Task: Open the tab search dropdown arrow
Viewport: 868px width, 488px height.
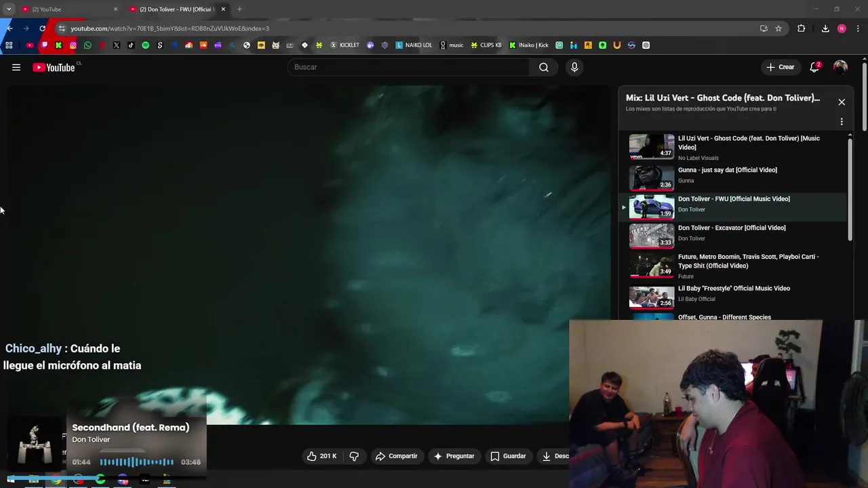Action: click(9, 9)
